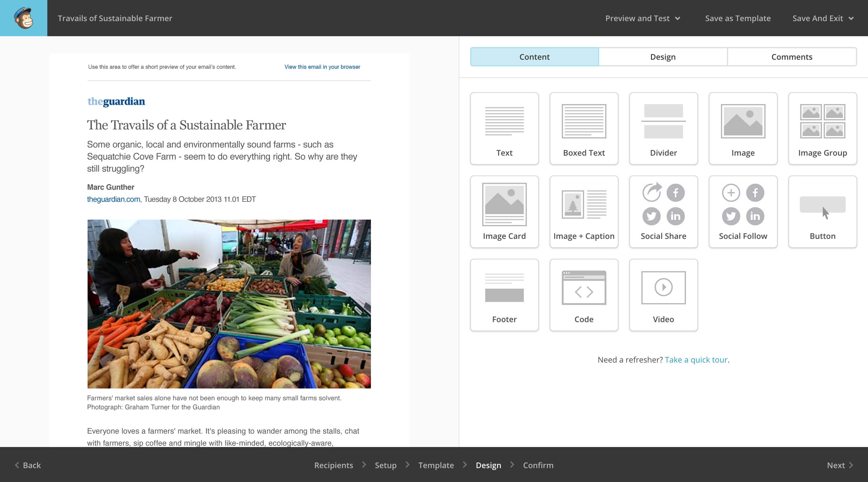The image size is (868, 482).
Task: Click the photo caption 'Farmers' market sales alone'
Action: pyautogui.click(x=214, y=402)
